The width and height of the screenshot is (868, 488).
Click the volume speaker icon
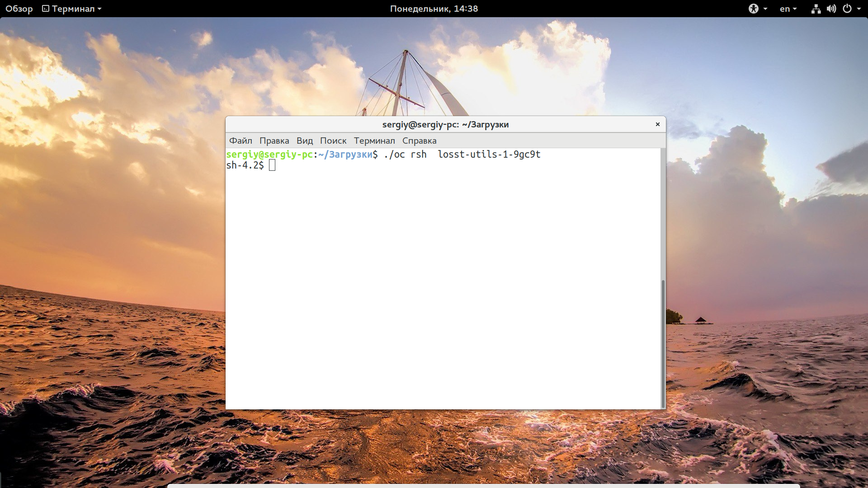(x=831, y=9)
